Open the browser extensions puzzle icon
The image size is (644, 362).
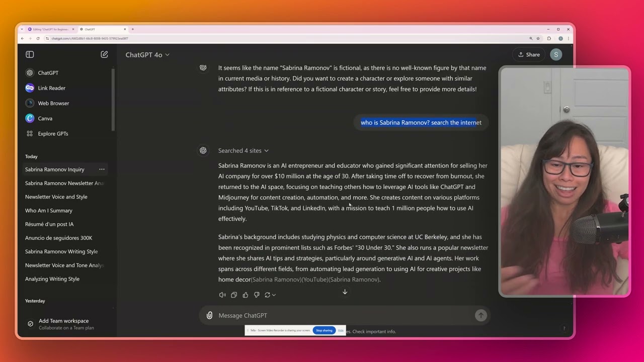click(x=549, y=38)
